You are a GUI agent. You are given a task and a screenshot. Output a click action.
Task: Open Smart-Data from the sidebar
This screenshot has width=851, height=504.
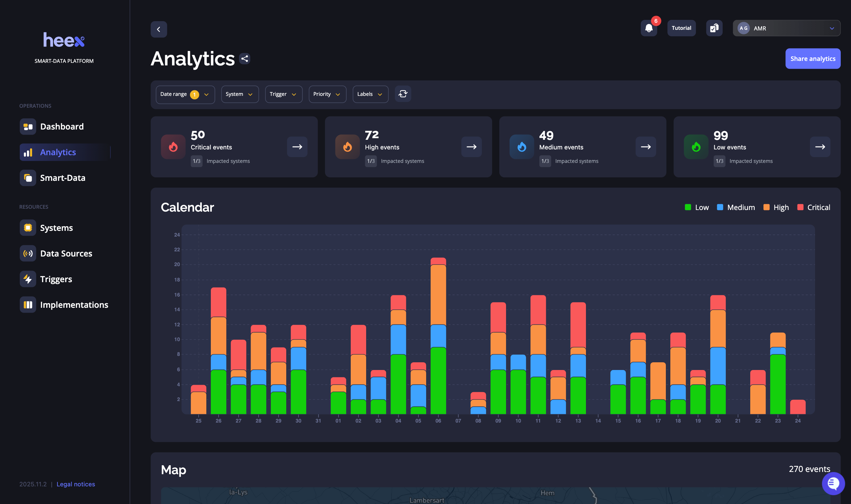click(x=28, y=178)
